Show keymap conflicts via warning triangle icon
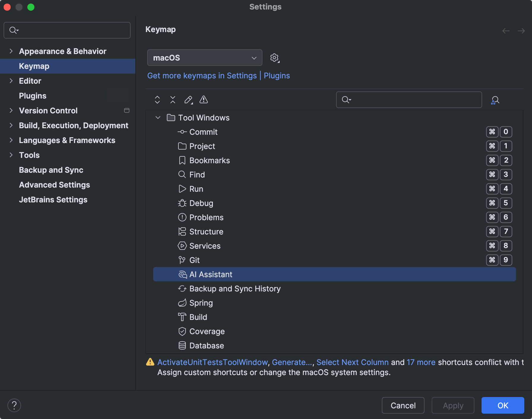The image size is (532, 419). tap(204, 100)
